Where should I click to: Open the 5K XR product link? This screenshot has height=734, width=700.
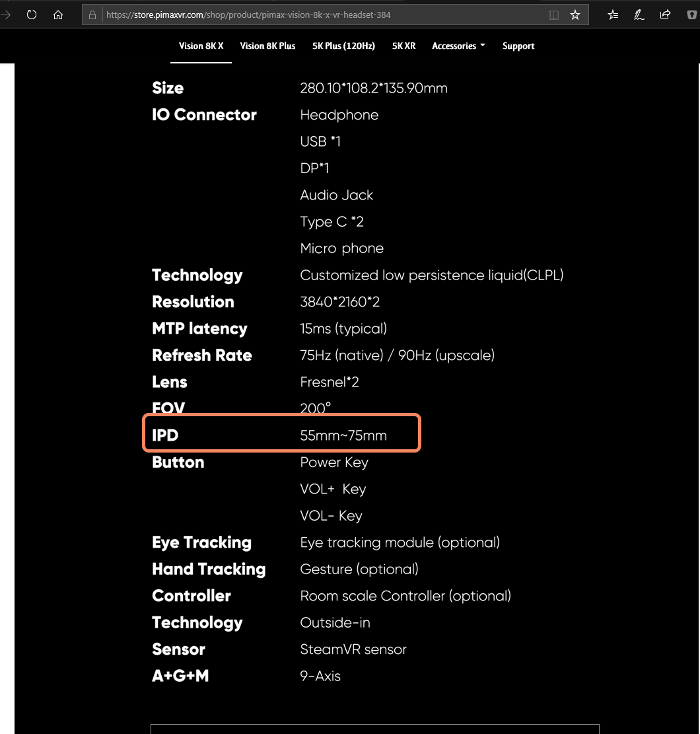click(403, 46)
